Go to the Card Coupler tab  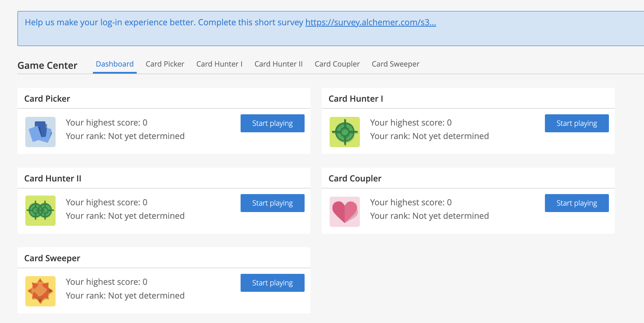pos(337,64)
